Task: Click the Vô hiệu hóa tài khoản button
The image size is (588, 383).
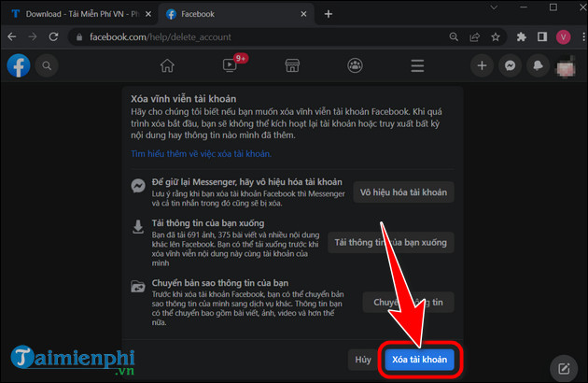Action: [x=403, y=192]
